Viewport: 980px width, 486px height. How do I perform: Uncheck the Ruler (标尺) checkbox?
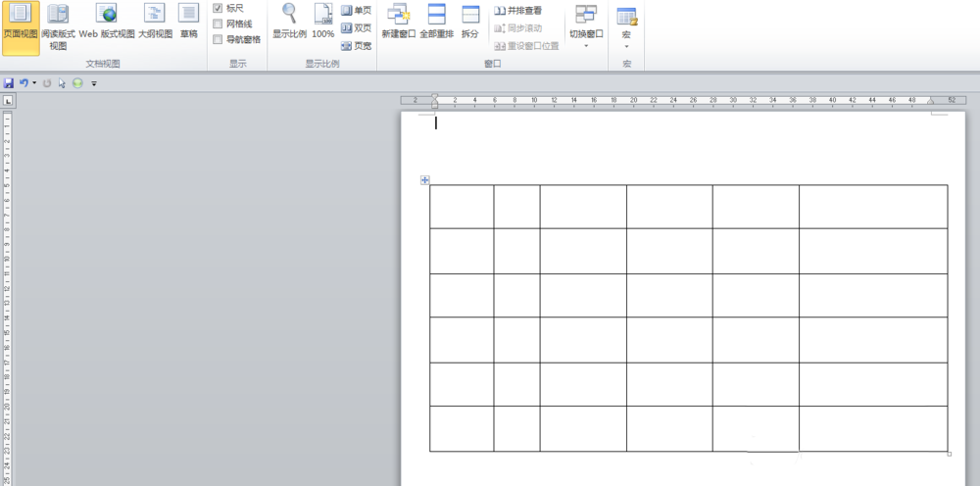click(x=218, y=8)
